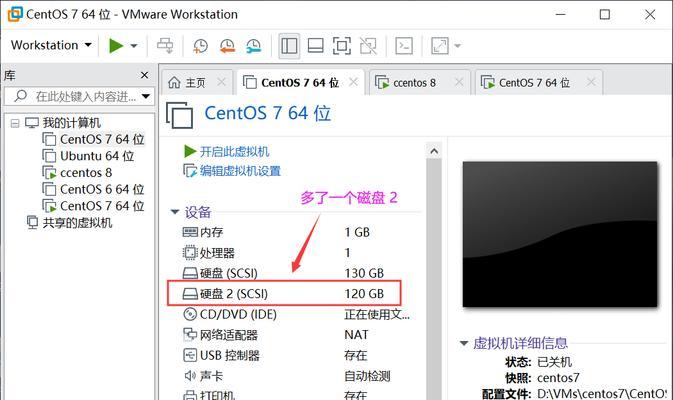Take a snapshot using the clock-plus icon
This screenshot has height=400, width=673.
(200, 45)
